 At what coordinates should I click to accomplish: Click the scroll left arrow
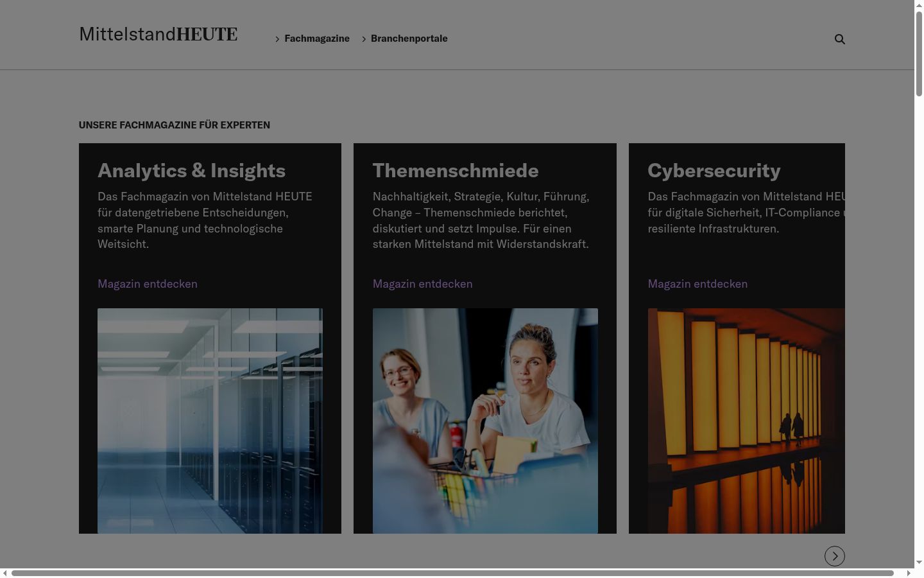[x=4, y=573]
